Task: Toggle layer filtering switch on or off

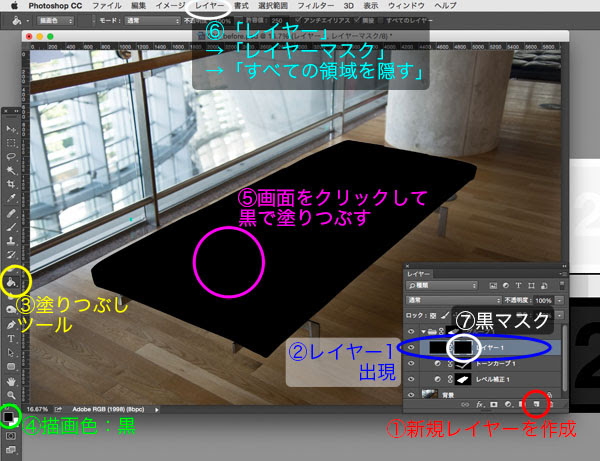Action: (562, 285)
